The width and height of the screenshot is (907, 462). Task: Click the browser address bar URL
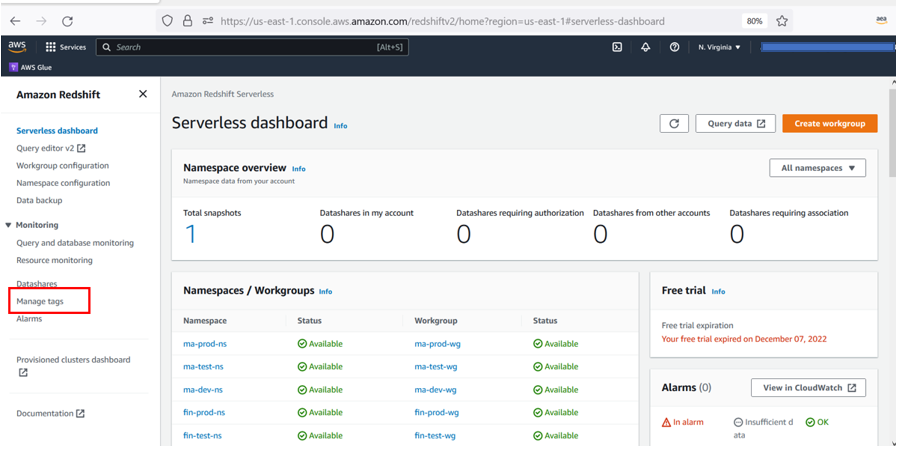click(443, 21)
